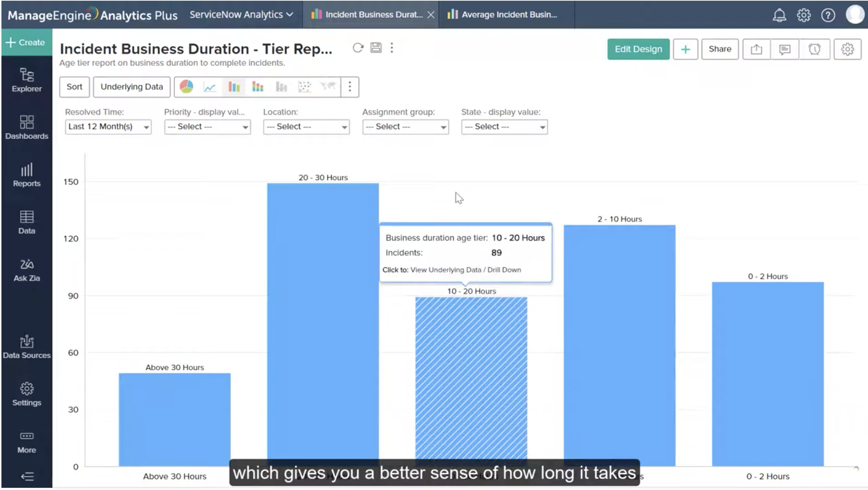868x490 pixels.
Task: Open the report's three-dot options menu
Action: (392, 47)
